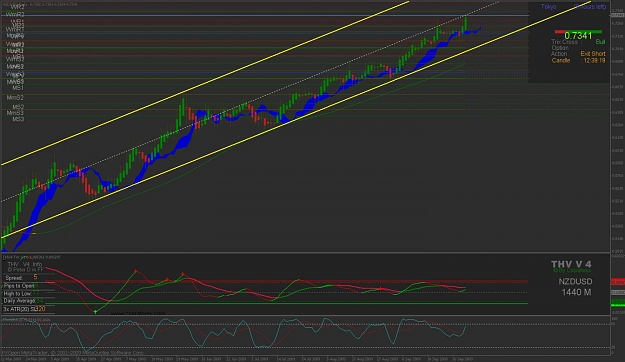This screenshot has height=362, width=625.
Task: Select the Tokyo session label
Action: 548,6
